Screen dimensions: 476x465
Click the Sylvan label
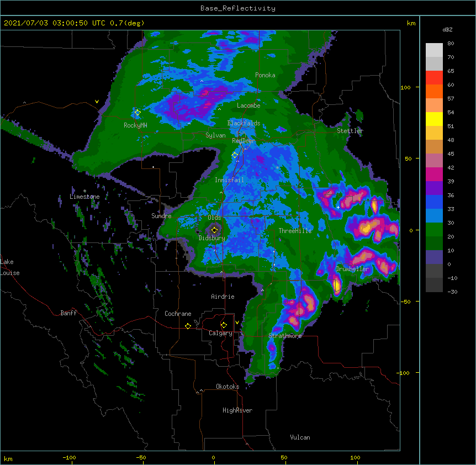(x=215, y=135)
